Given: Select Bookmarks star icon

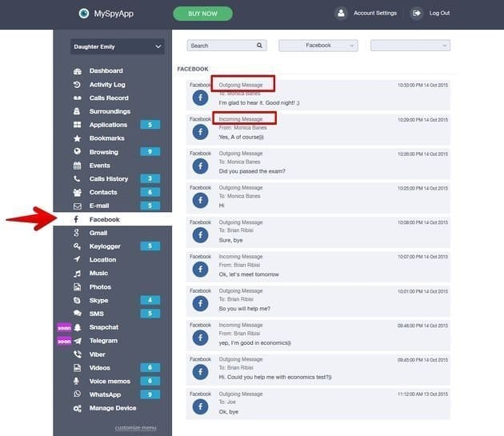Looking at the screenshot, I should coord(77,138).
